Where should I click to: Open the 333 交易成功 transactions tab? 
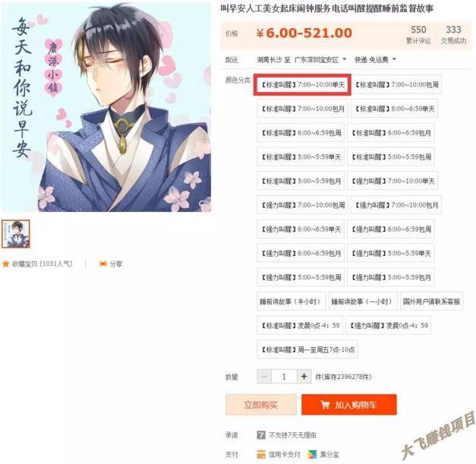tap(453, 34)
